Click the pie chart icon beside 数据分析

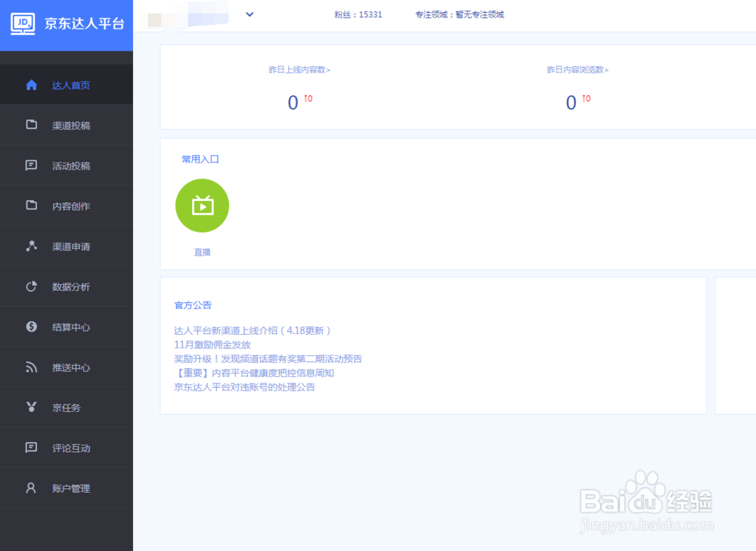pyautogui.click(x=31, y=286)
